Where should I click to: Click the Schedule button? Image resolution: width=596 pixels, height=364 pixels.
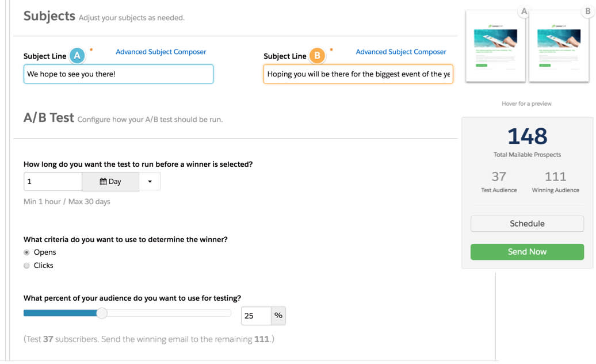527,223
